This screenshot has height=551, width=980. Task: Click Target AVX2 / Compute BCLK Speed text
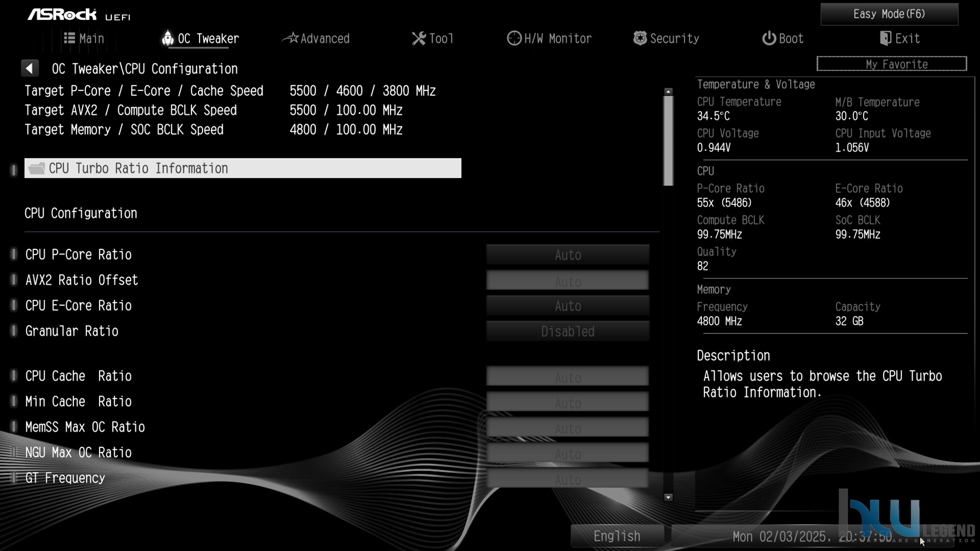click(131, 110)
